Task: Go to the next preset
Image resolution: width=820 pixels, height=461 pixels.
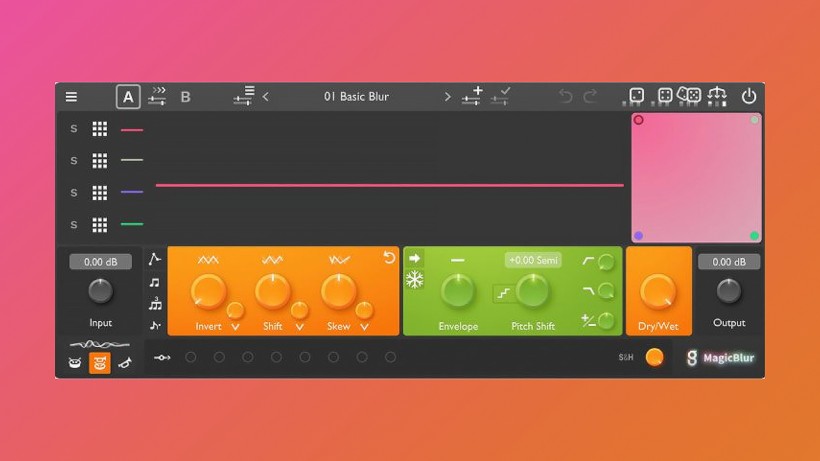Action: (x=447, y=97)
